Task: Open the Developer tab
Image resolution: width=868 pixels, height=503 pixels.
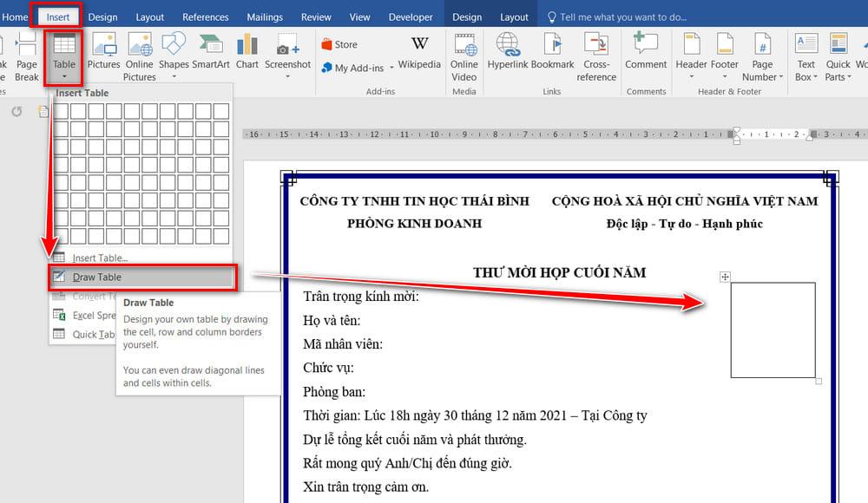Action: click(x=411, y=17)
